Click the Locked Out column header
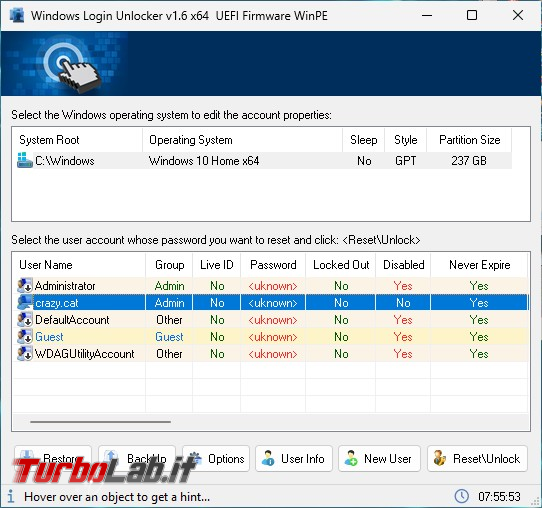542x508 pixels. pyautogui.click(x=341, y=265)
